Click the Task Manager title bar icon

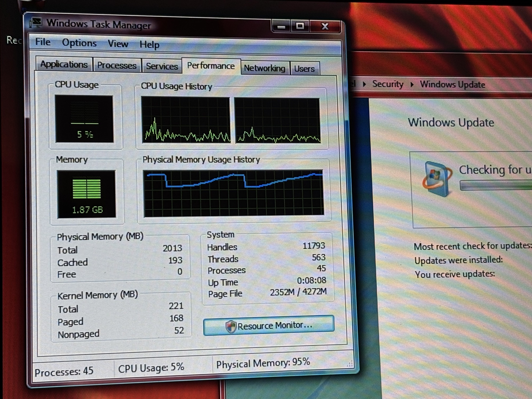pos(35,23)
